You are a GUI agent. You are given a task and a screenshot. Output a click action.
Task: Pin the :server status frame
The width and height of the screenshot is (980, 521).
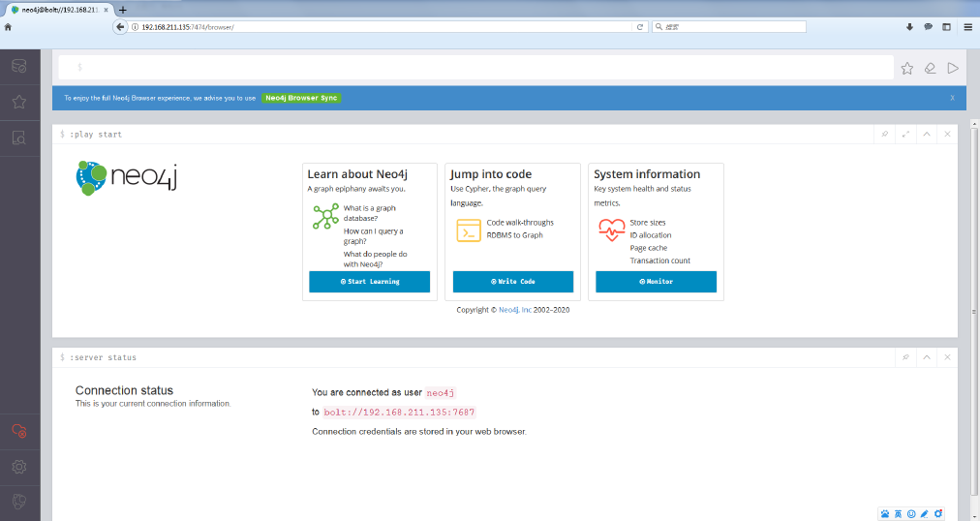[x=905, y=357]
